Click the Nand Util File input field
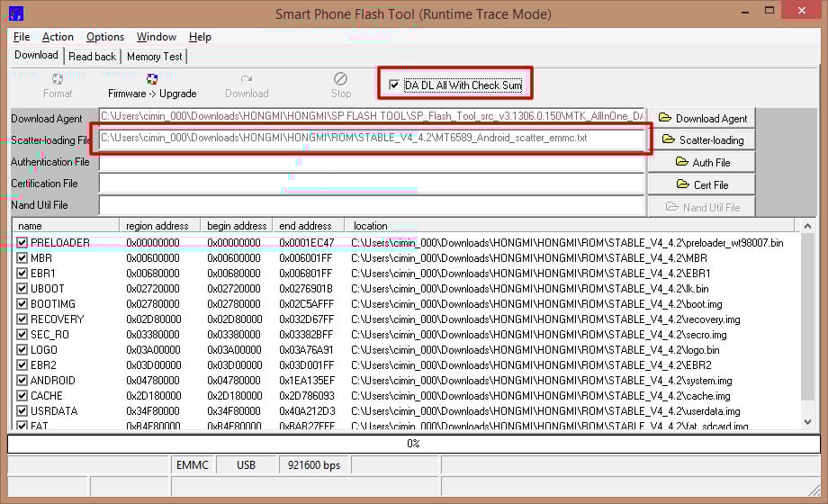 tap(371, 205)
